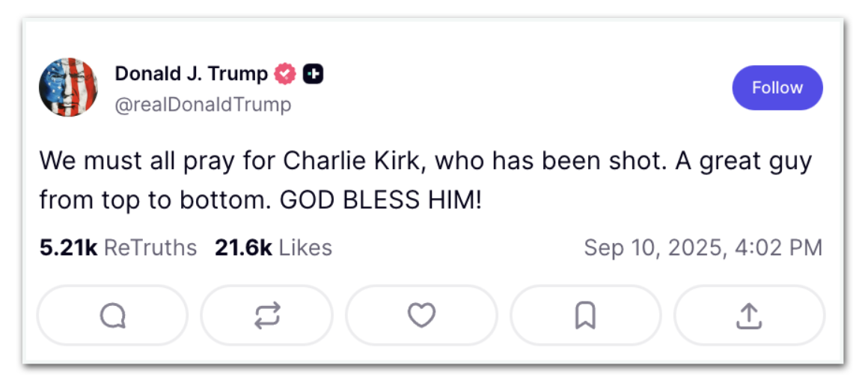Open the Donald J. Trump display name
This screenshot has width=868, height=383.
tap(191, 74)
